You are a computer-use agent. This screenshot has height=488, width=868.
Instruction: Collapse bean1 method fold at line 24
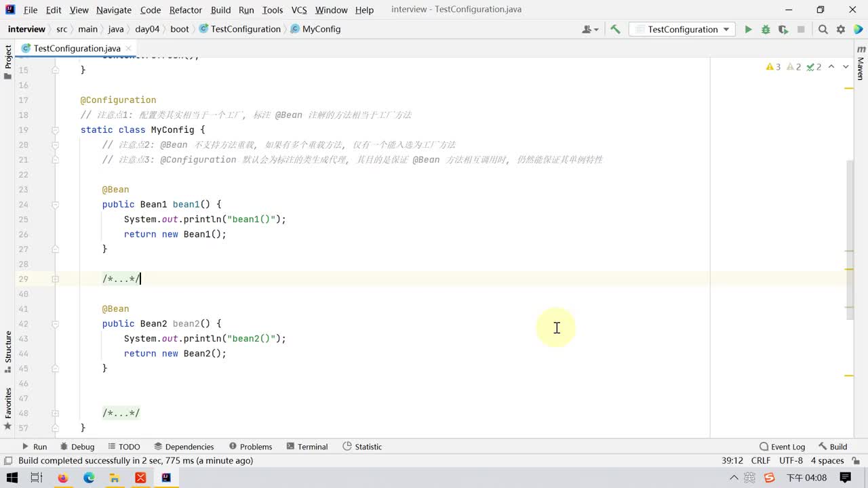click(56, 204)
